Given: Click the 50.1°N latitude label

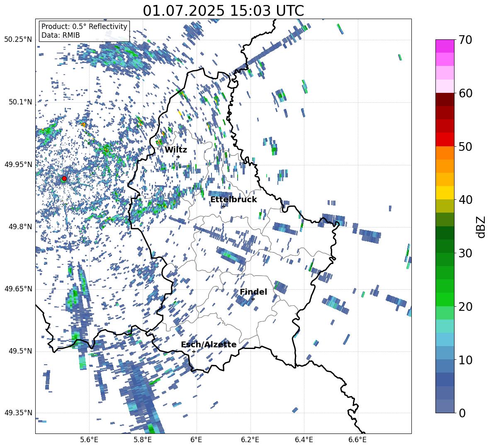Looking at the screenshot, I should pyautogui.click(x=20, y=102).
